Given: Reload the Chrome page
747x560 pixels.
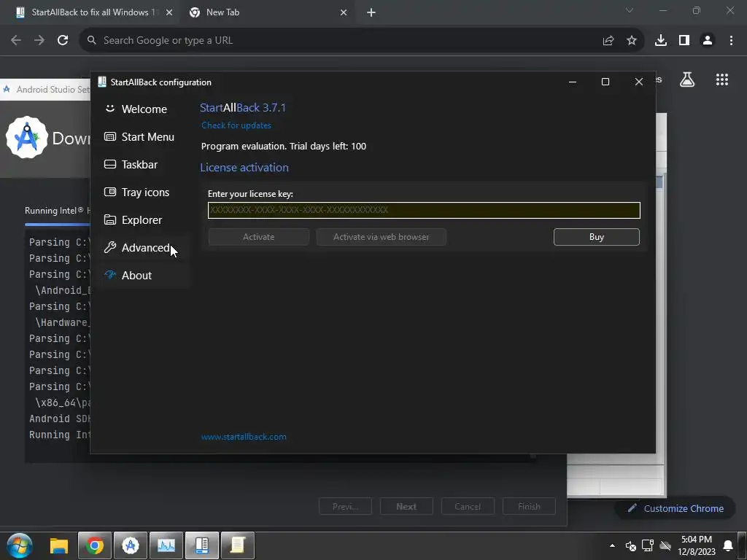Looking at the screenshot, I should click(x=63, y=41).
